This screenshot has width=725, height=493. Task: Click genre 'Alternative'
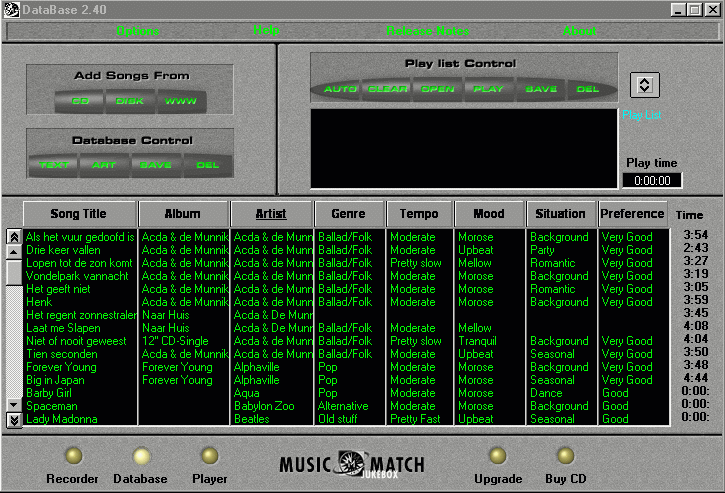click(x=343, y=406)
